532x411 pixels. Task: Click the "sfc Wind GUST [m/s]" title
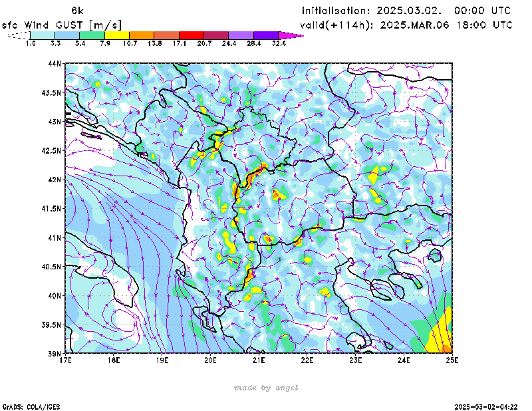click(x=62, y=25)
